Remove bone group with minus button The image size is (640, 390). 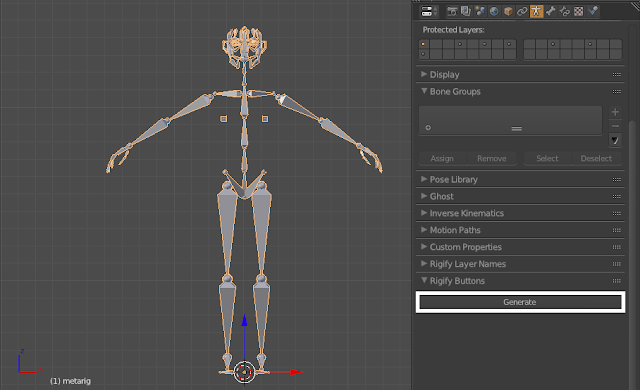tap(615, 126)
